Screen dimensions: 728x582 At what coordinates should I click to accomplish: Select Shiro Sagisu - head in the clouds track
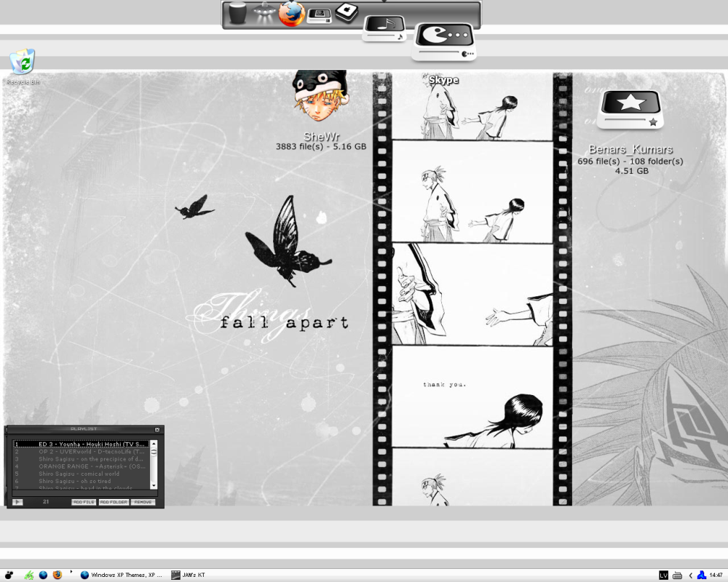click(81, 487)
